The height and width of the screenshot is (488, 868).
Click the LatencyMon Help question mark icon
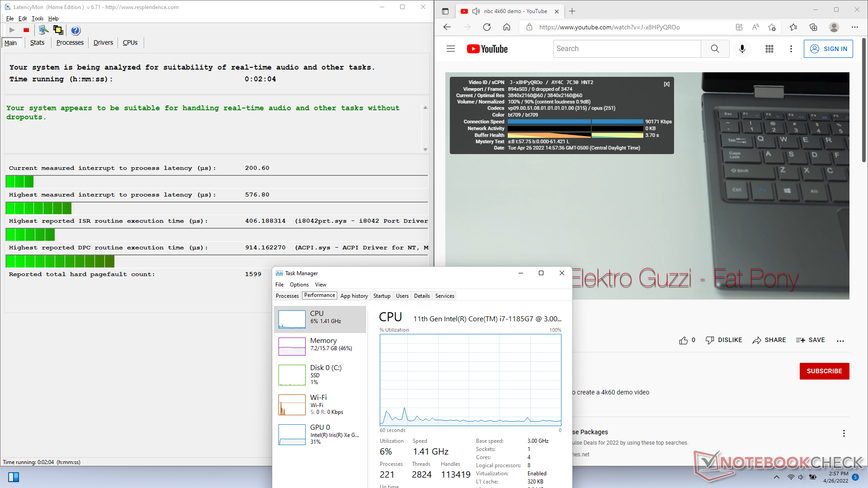[75, 30]
